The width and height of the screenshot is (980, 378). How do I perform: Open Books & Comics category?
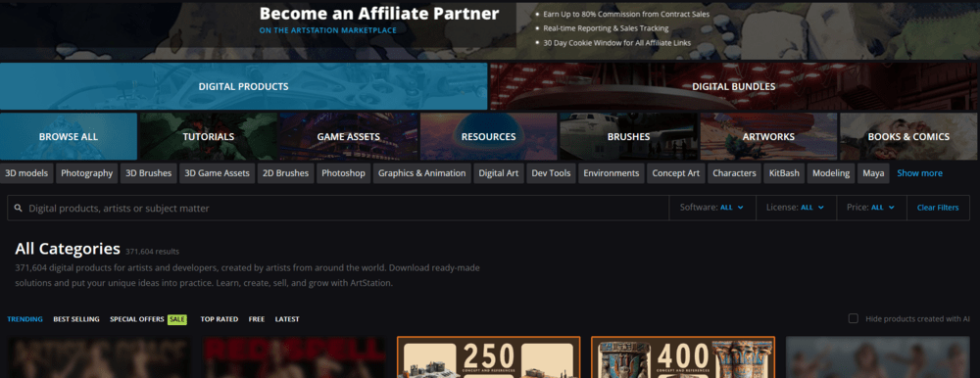click(x=909, y=136)
